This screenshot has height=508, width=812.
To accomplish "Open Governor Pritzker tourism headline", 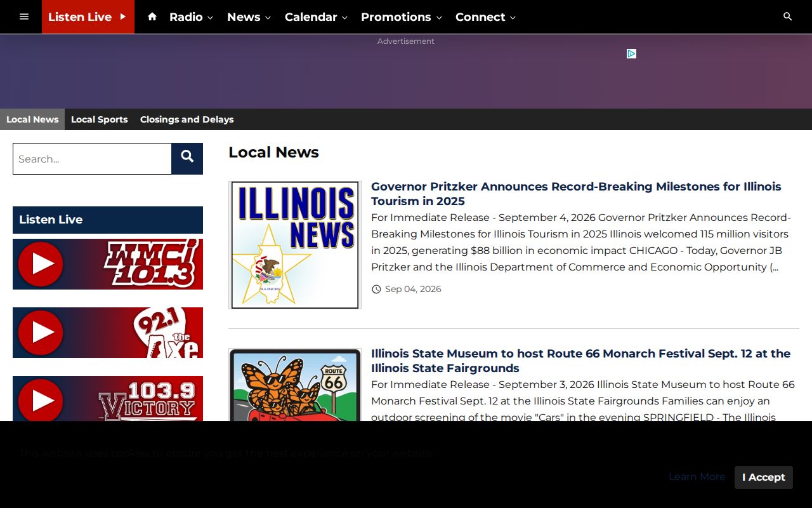I will pos(576,194).
